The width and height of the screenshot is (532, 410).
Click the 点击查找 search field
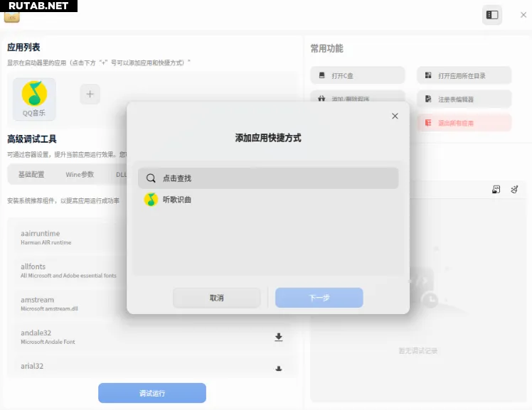tap(268, 178)
